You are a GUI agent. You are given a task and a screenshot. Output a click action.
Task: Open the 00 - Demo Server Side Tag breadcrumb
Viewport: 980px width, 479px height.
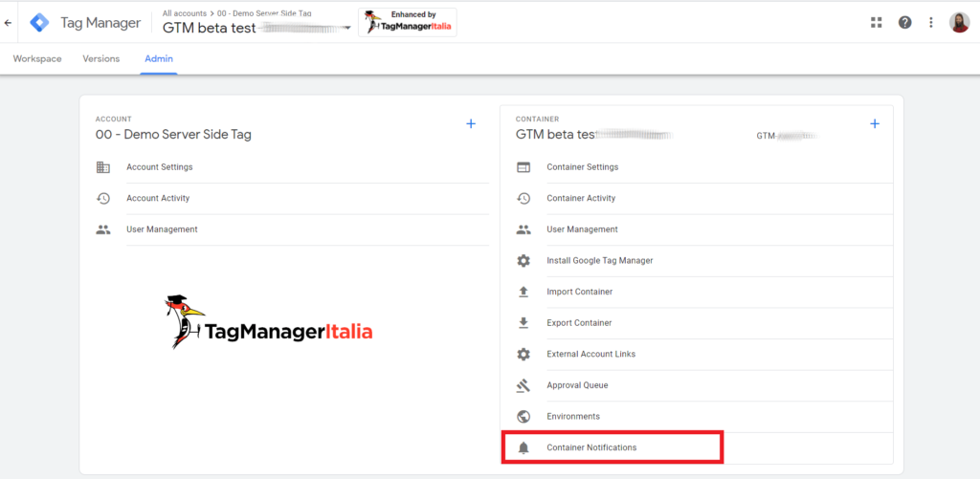tap(264, 13)
